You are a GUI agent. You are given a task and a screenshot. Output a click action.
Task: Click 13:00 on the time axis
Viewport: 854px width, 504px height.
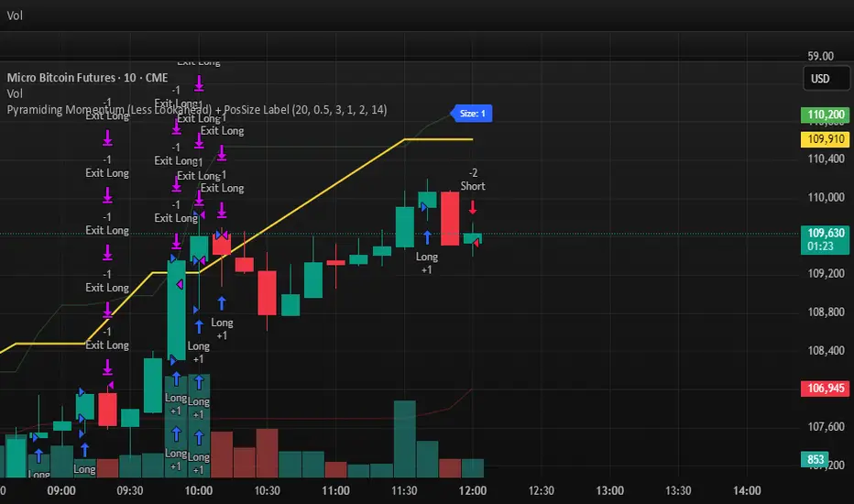click(x=610, y=491)
